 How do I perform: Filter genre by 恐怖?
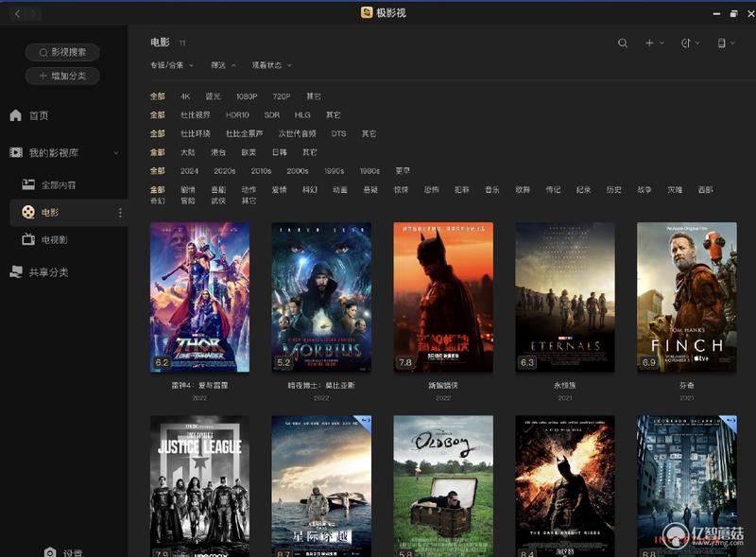click(x=432, y=190)
